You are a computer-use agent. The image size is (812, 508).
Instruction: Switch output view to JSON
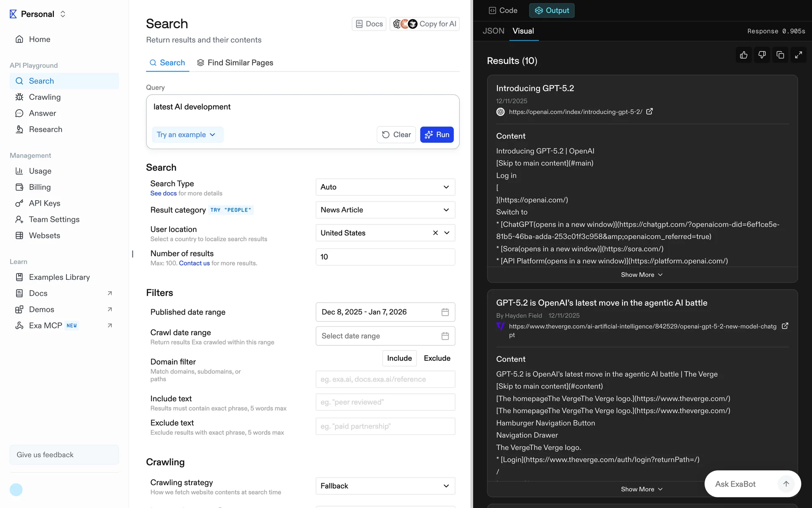point(493,31)
